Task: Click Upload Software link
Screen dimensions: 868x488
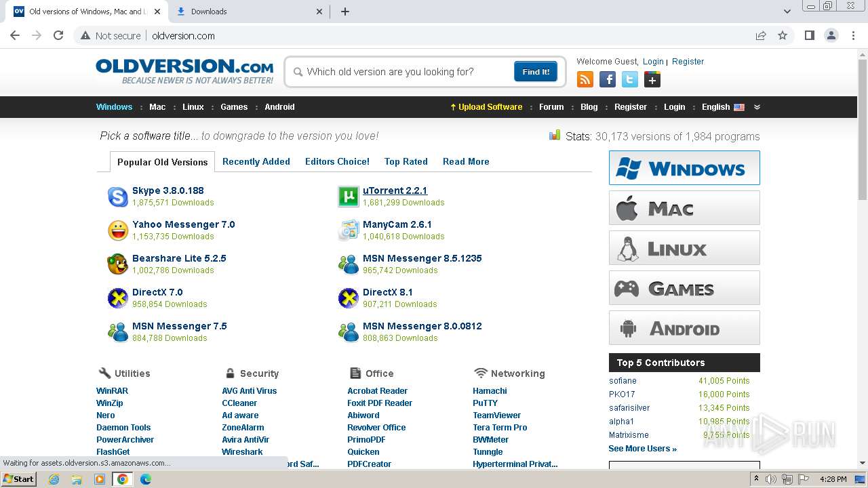Action: pyautogui.click(x=486, y=107)
